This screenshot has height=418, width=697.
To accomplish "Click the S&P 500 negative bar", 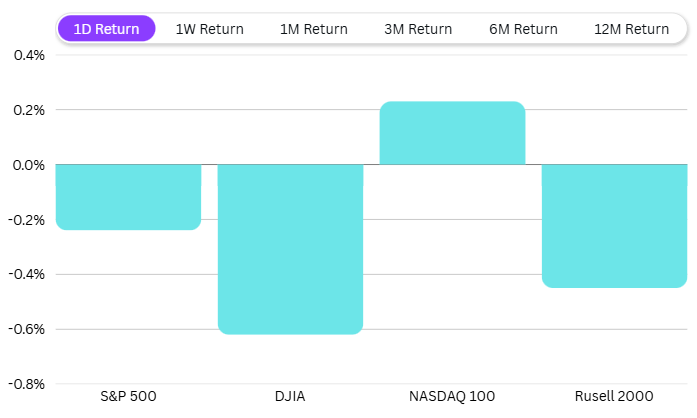I will tap(128, 197).
